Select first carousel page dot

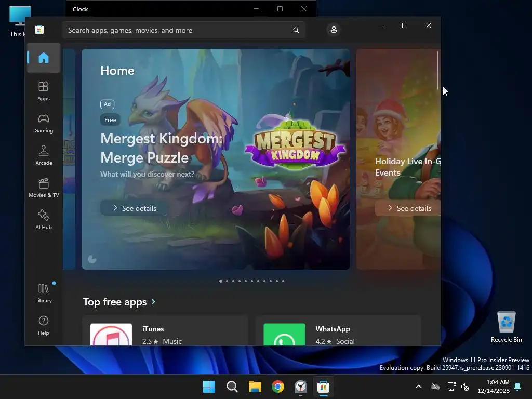[221, 281]
